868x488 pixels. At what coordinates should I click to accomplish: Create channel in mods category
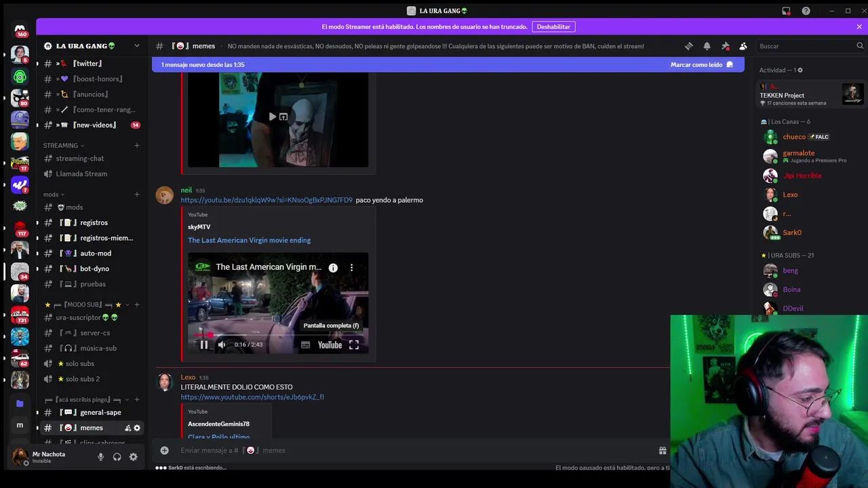(x=136, y=195)
